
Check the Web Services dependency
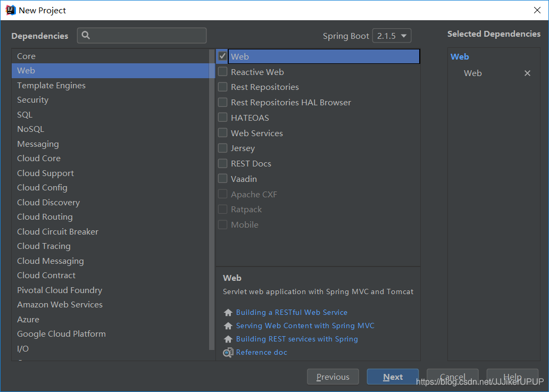(223, 132)
